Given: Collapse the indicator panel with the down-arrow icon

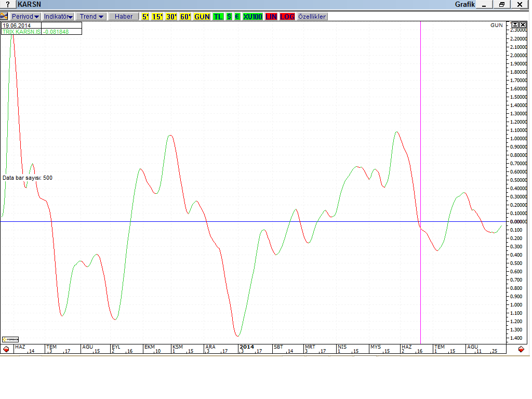Looking at the screenshot, I should (515, 24).
